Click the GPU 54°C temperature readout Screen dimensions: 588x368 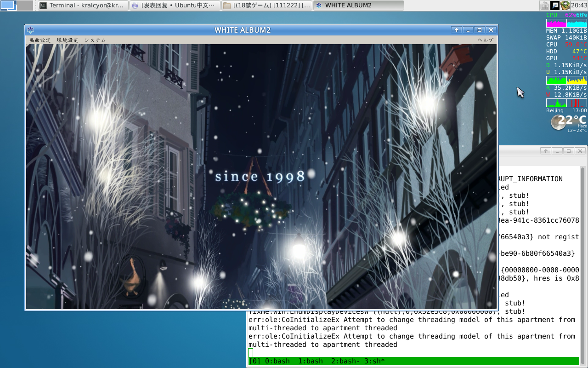(x=566, y=58)
